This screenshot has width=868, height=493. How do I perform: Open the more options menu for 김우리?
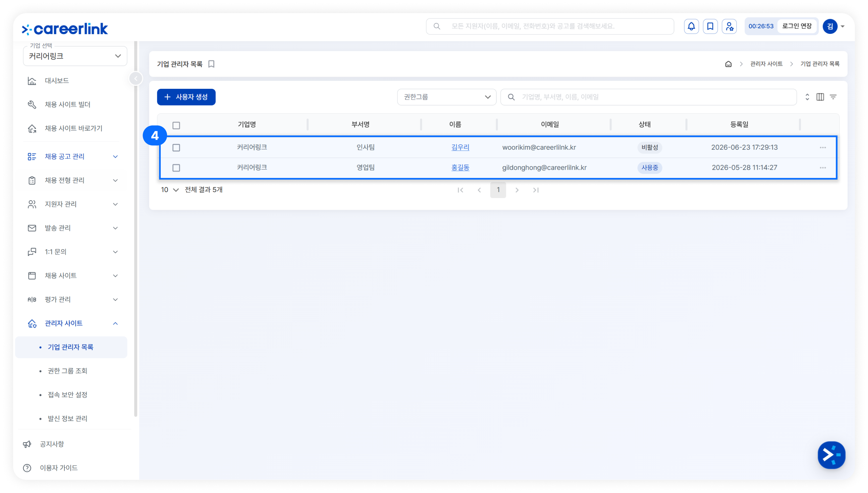[x=823, y=147]
